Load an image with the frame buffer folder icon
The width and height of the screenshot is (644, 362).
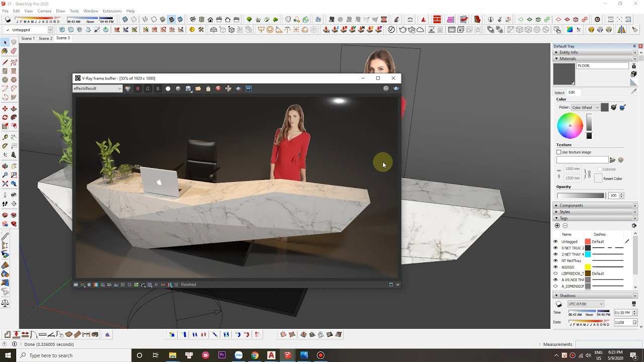coord(198,88)
